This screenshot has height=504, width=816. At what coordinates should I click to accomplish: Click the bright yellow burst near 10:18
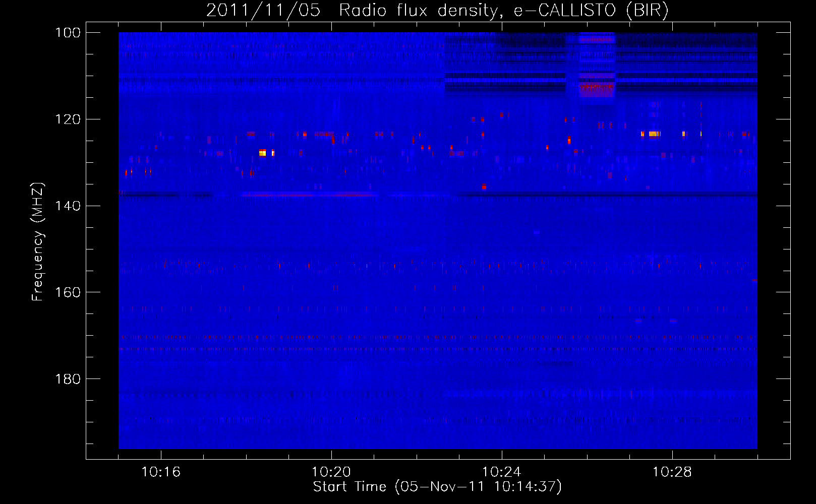pyautogui.click(x=262, y=153)
